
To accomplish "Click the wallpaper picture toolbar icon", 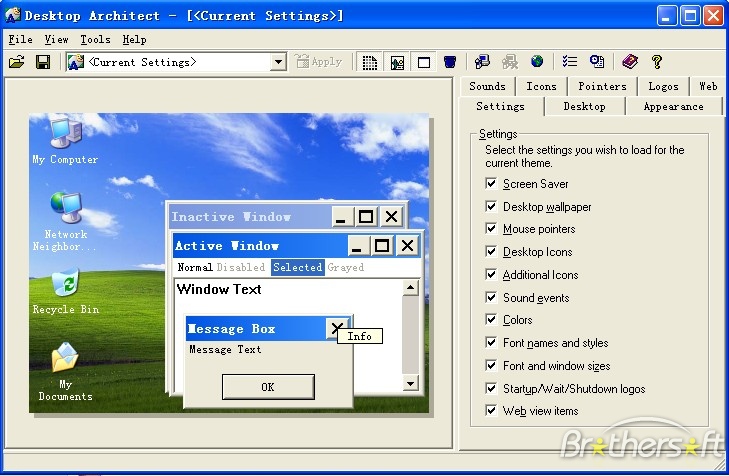I will coord(397,62).
